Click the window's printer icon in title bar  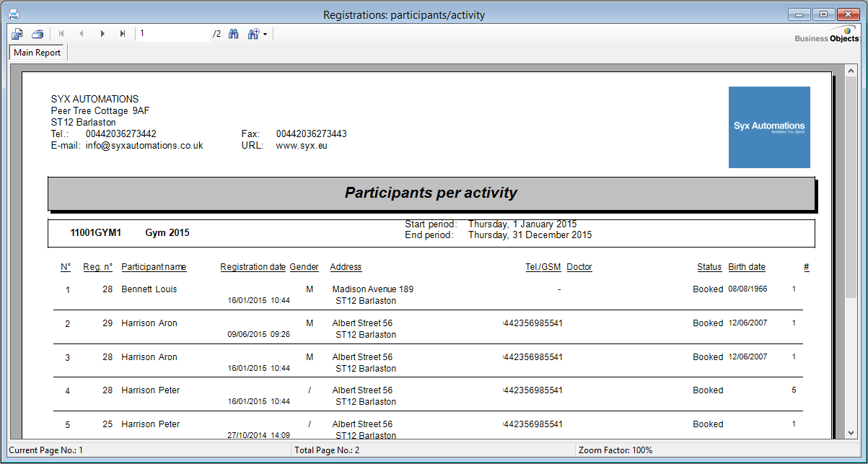[13, 14]
